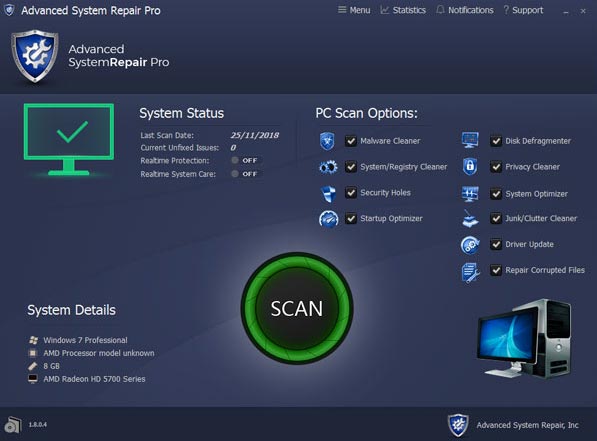597x441 pixels.
Task: Click the System Details heading
Action: coord(72,310)
